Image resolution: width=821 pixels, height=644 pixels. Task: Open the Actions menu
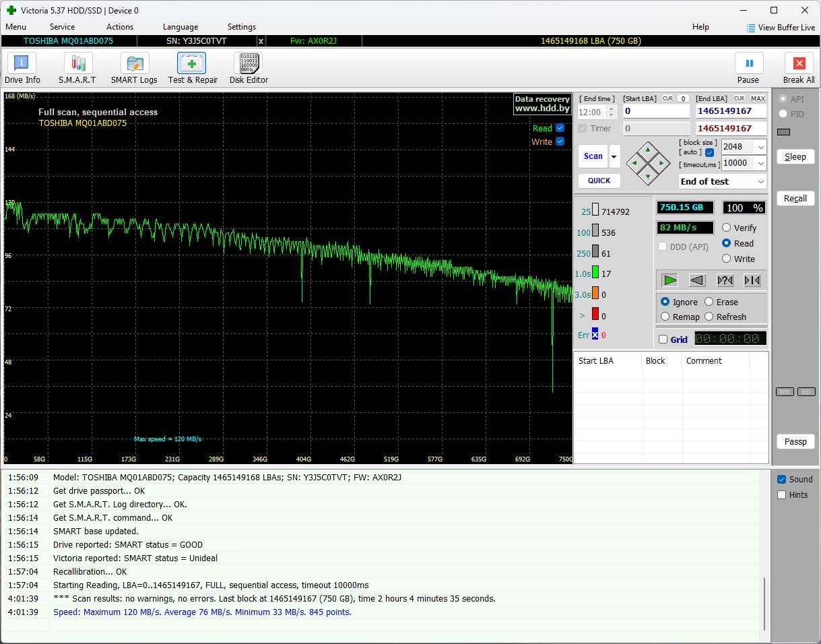[x=120, y=27]
